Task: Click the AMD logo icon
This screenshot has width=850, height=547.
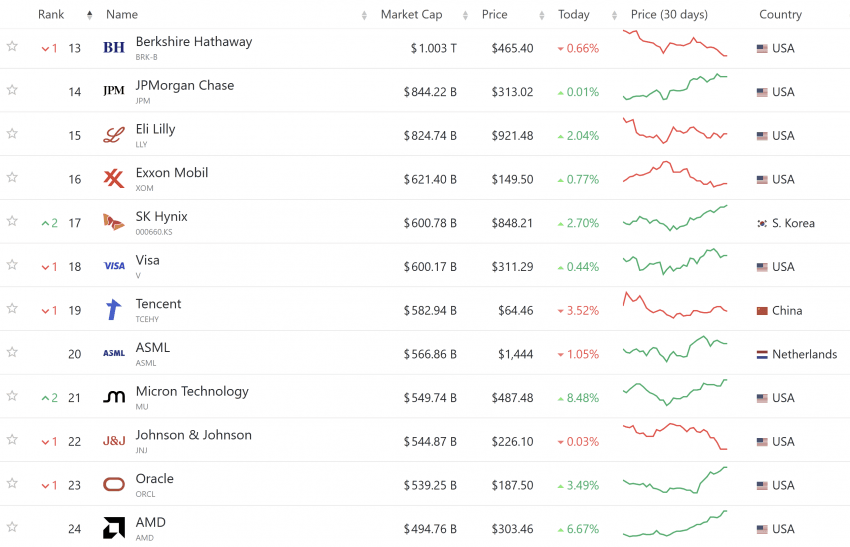Action: click(114, 528)
